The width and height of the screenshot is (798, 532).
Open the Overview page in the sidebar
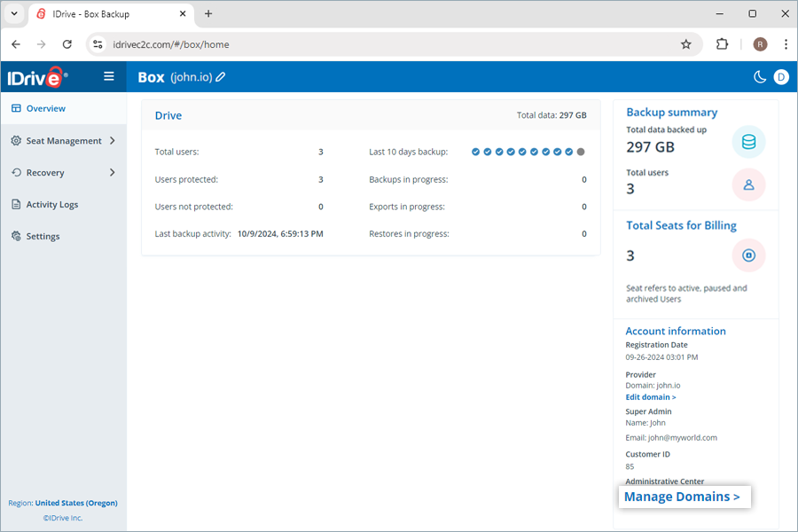pos(45,108)
